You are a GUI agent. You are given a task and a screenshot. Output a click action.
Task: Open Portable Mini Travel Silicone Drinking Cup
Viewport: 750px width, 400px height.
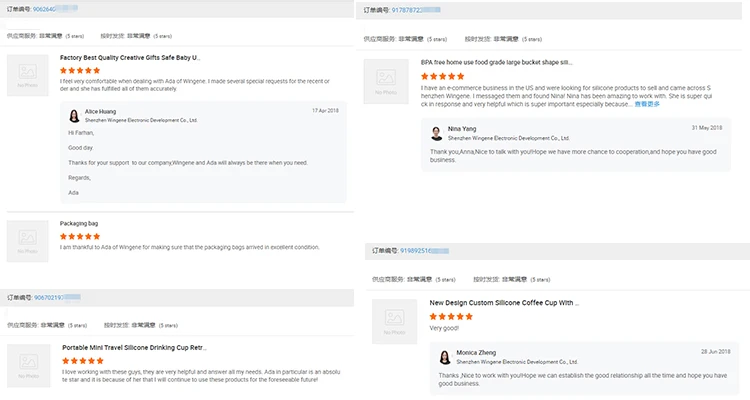pos(133,347)
